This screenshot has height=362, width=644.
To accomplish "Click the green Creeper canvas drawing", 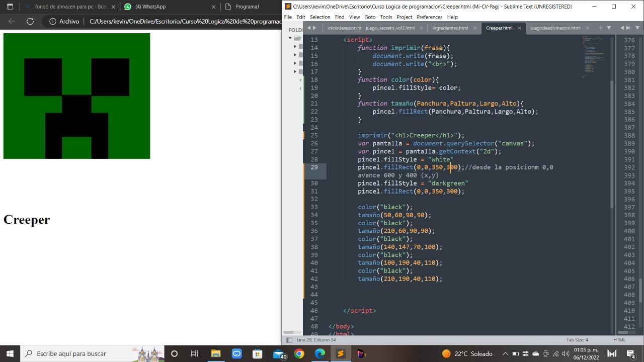I will click(76, 96).
